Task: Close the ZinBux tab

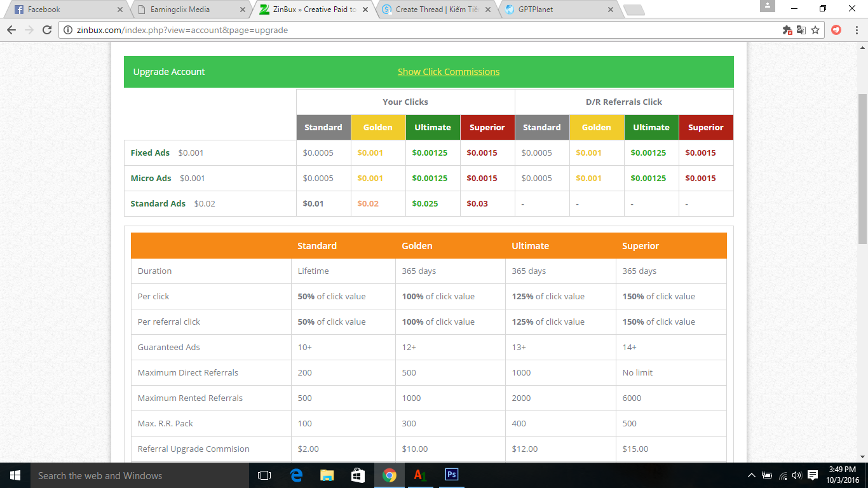Action: (x=366, y=10)
